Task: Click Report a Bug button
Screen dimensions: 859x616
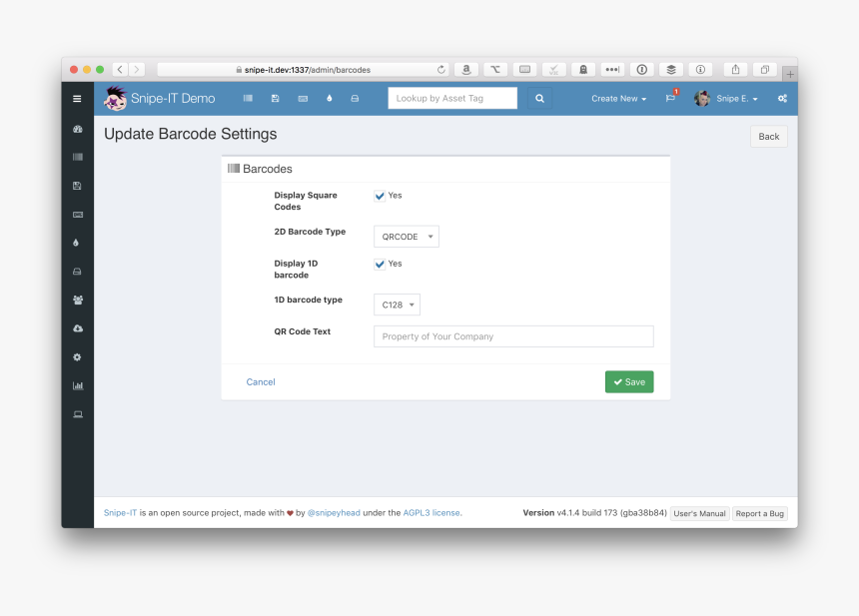Action: click(760, 513)
